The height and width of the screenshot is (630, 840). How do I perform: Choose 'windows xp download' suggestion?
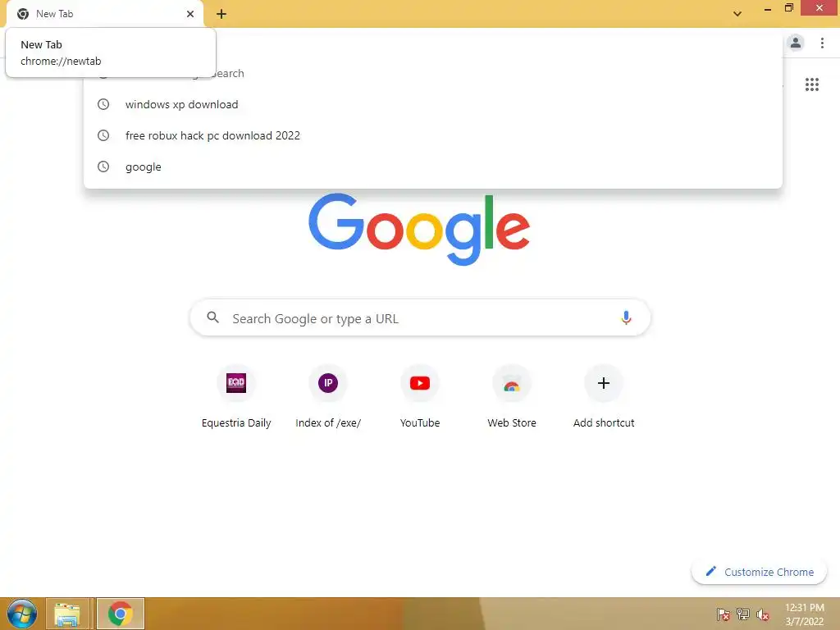click(433, 104)
